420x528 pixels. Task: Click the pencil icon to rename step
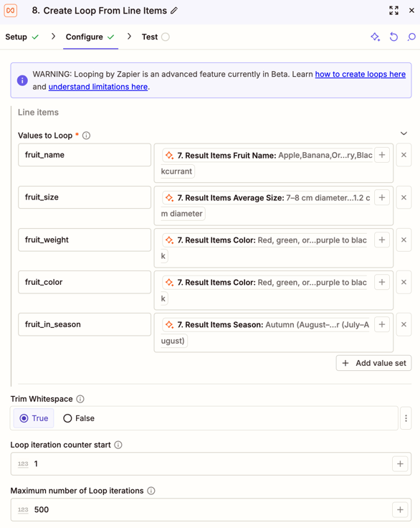point(174,11)
